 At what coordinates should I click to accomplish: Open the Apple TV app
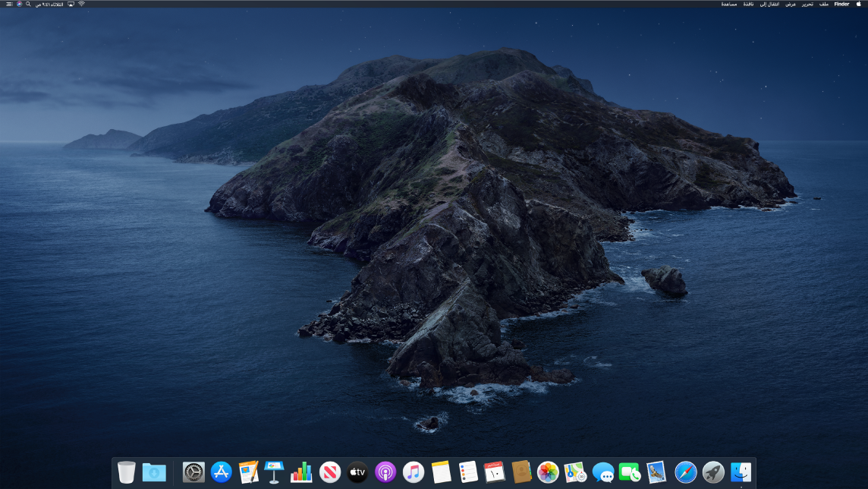click(357, 472)
